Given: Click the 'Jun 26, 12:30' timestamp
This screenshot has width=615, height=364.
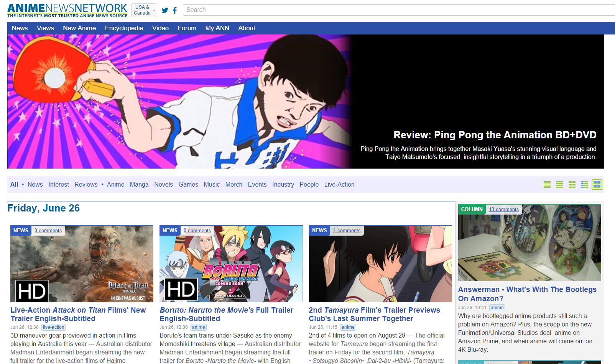Looking at the screenshot, I should 25,327.
